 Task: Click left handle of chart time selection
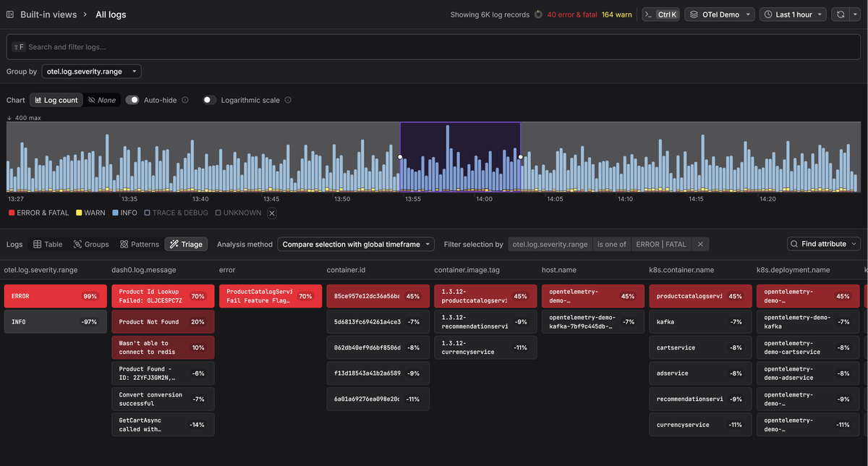coord(400,156)
